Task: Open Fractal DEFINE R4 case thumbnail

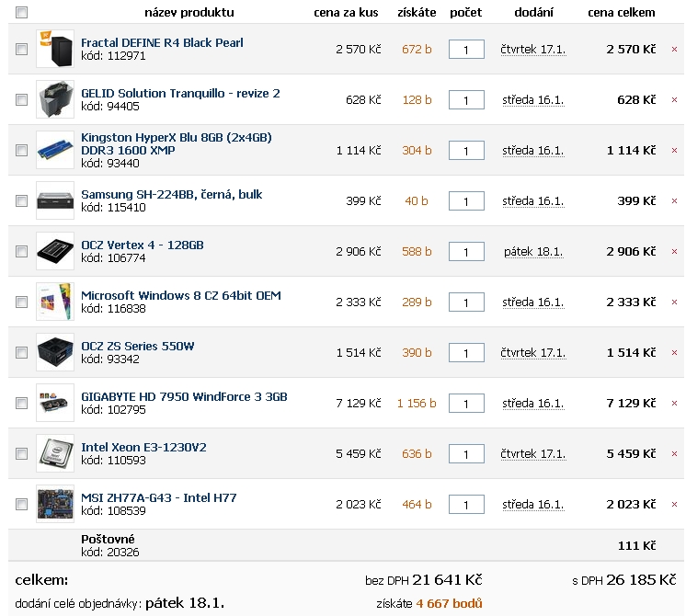Action: (x=55, y=49)
